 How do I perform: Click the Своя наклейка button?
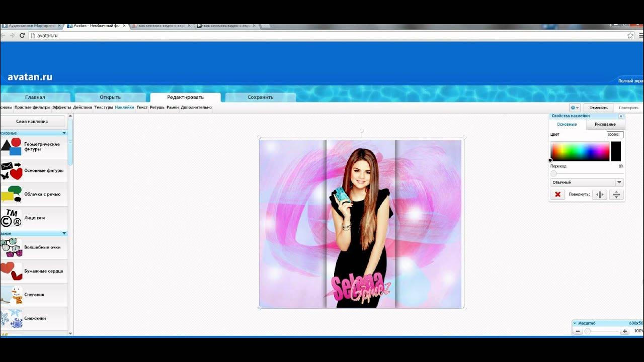32,121
